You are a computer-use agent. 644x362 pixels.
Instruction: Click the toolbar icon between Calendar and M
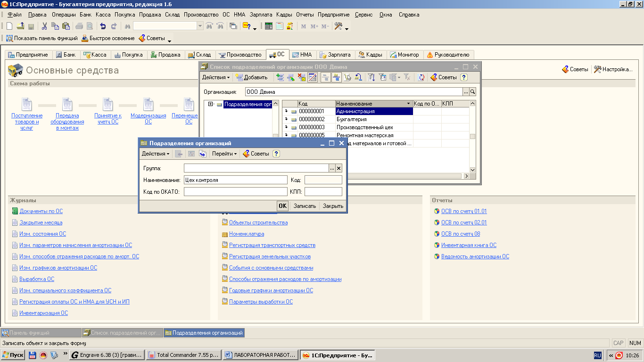point(290,26)
